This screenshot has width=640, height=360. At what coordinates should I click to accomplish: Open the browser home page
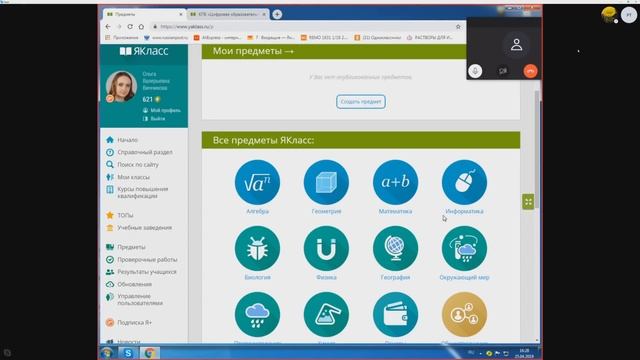pos(141,27)
